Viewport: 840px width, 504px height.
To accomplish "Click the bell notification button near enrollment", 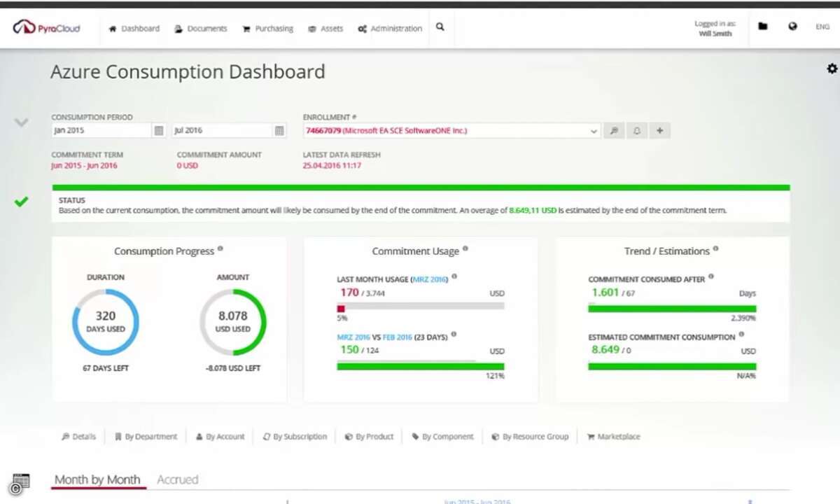I will (x=636, y=131).
